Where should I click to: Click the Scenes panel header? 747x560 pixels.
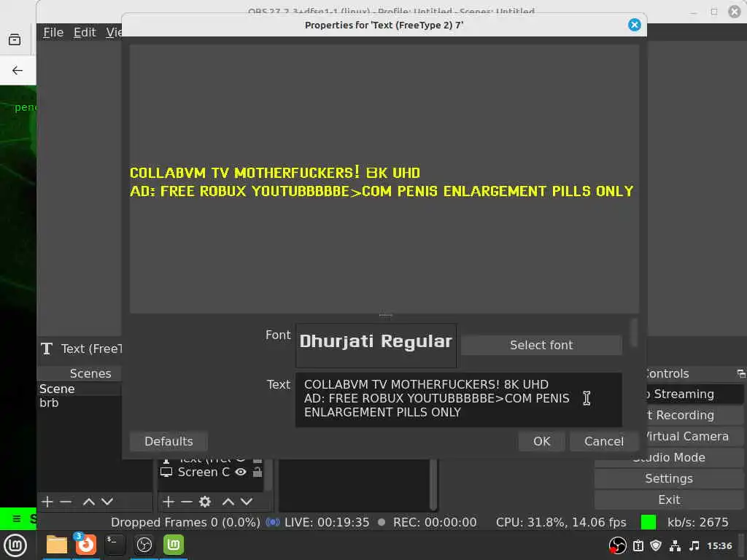(90, 373)
